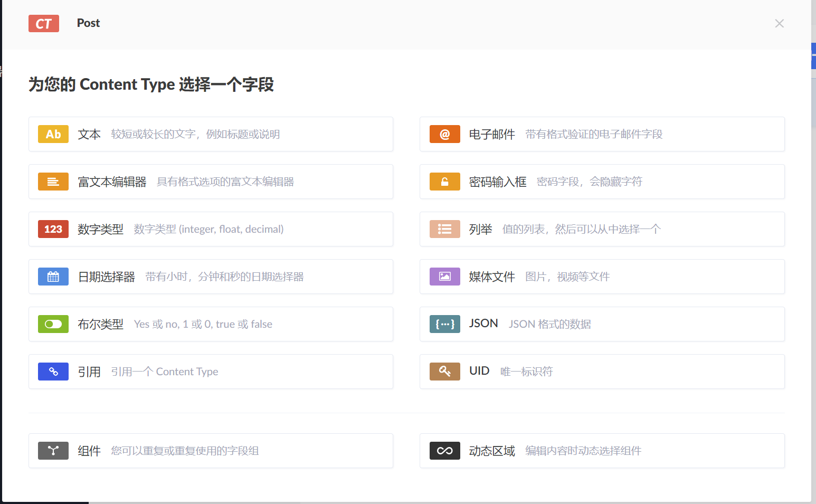Click description 带有小时，分钟和秒的日期选择器
This screenshot has height=504, width=816.
(224, 277)
